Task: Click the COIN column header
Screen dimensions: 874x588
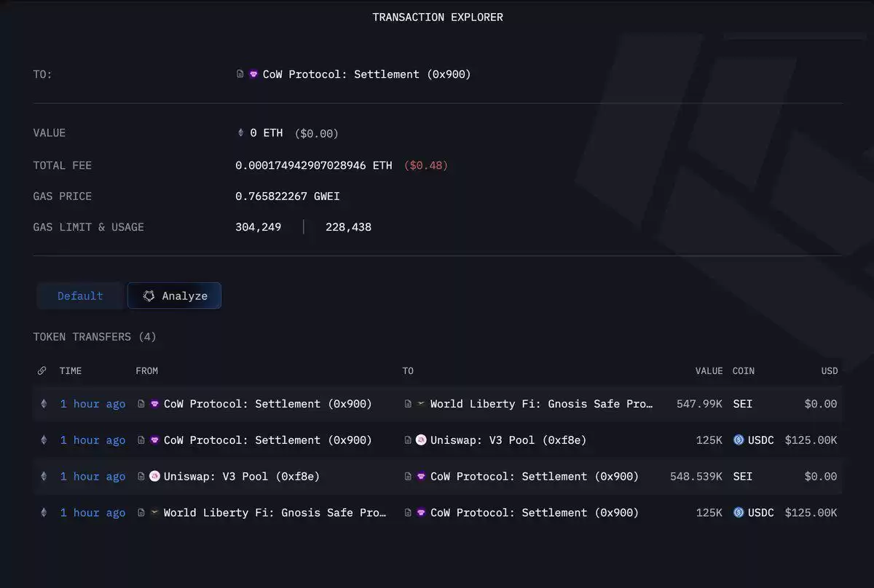Action: coord(744,371)
